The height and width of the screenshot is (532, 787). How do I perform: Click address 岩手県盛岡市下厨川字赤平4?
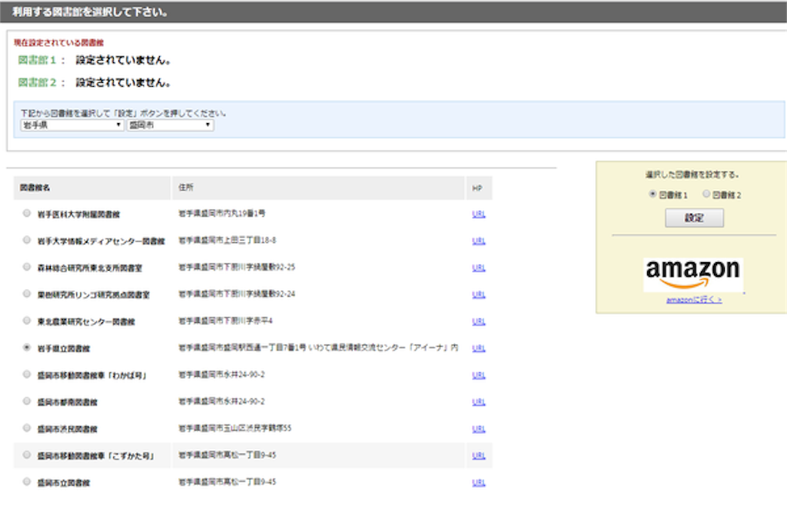(225, 321)
